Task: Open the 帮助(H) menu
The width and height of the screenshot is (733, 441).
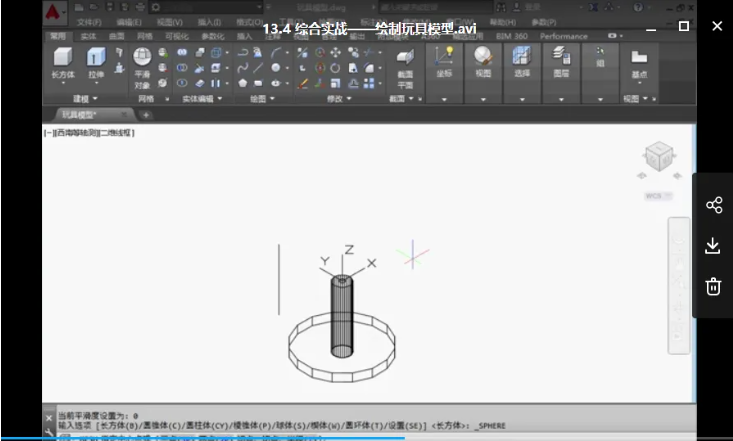Action: tap(503, 22)
